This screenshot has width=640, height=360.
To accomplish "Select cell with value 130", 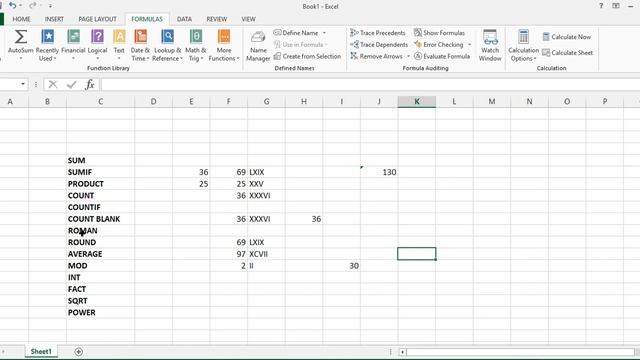I will (379, 172).
